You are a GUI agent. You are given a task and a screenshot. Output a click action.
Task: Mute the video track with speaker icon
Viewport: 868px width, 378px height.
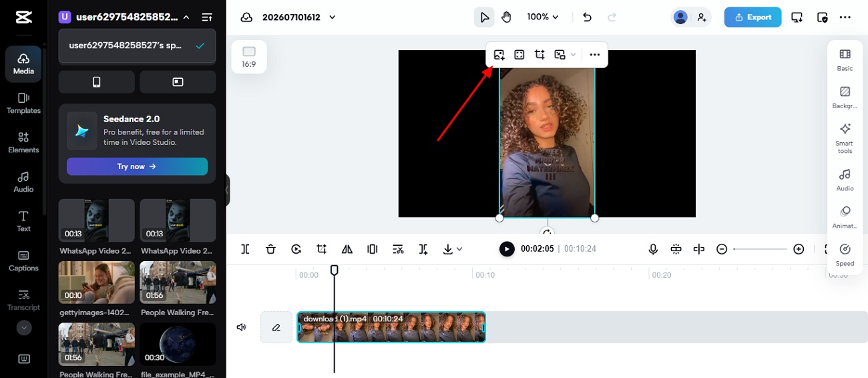pos(242,327)
